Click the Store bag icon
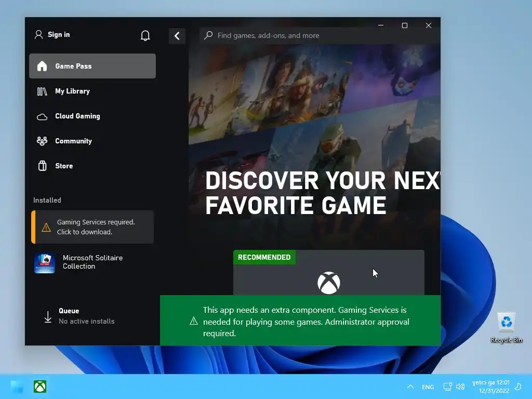The image size is (532, 399). (43, 166)
